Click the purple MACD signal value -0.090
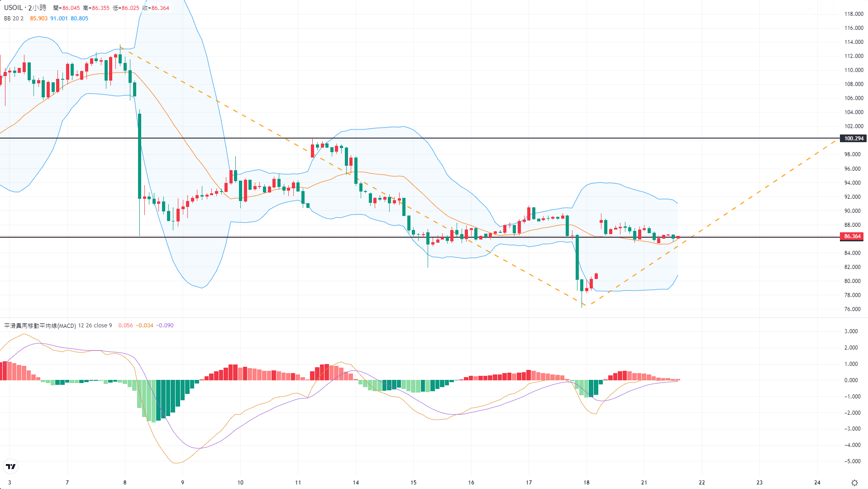868x489 pixels. 165,326
